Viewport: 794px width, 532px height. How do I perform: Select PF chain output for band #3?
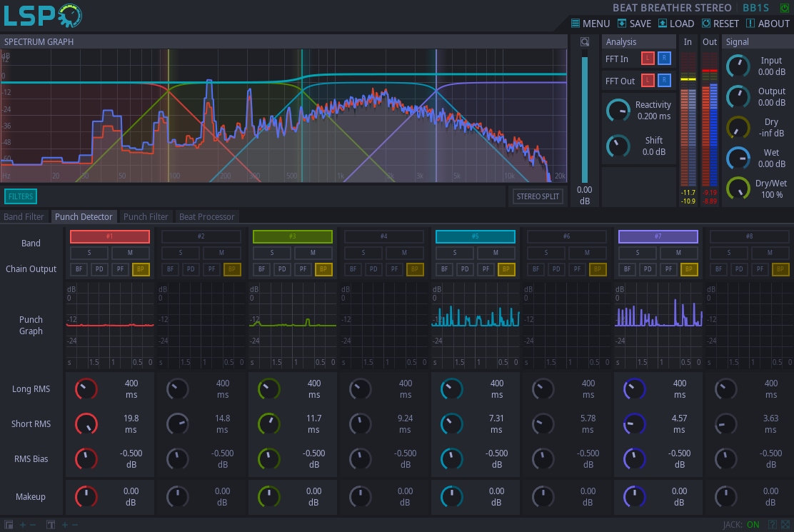(303, 269)
